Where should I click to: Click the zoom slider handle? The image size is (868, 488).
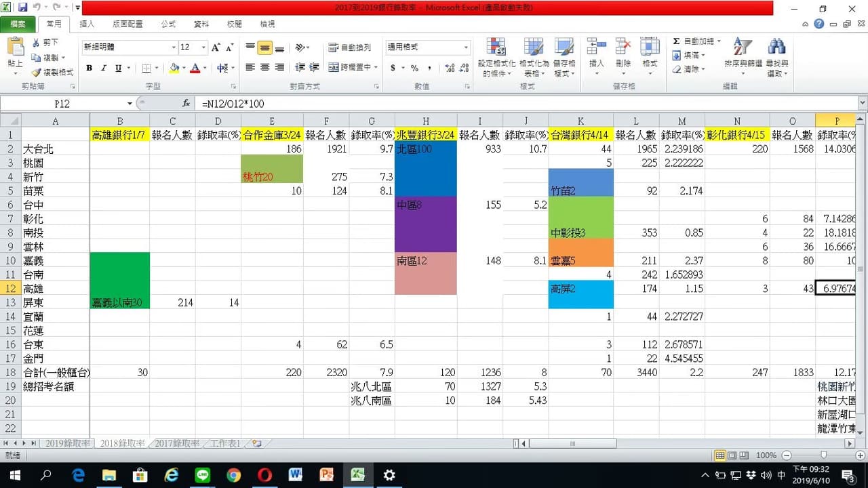coord(824,455)
